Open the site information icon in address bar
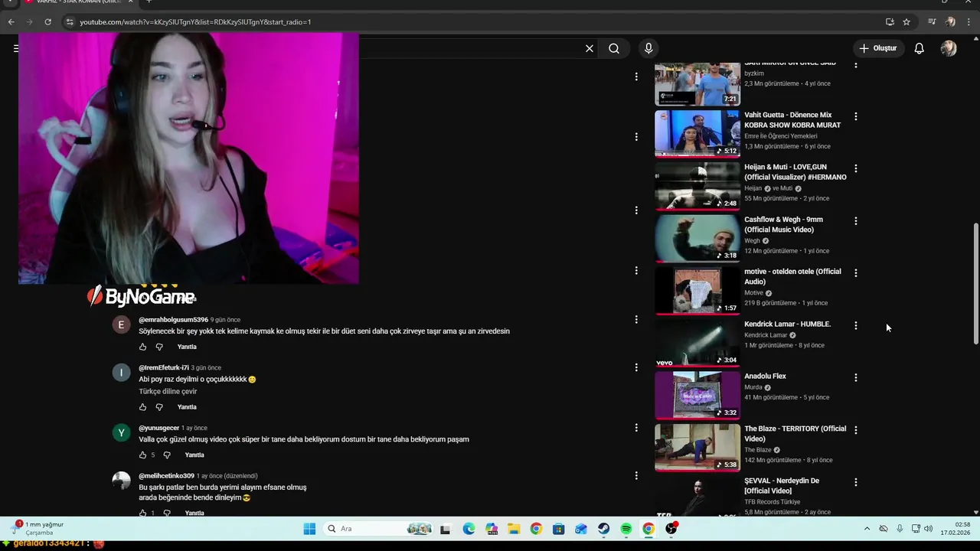 tap(70, 22)
